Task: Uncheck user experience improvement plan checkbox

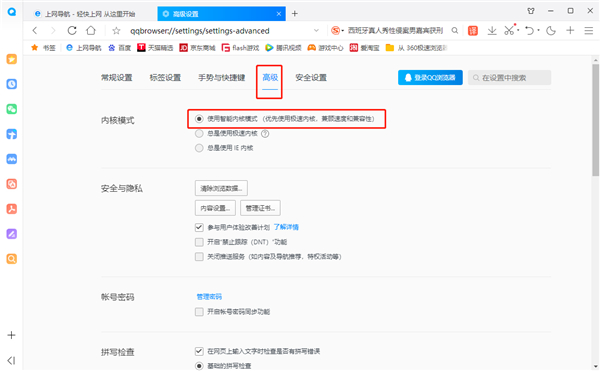Action: tap(199, 228)
